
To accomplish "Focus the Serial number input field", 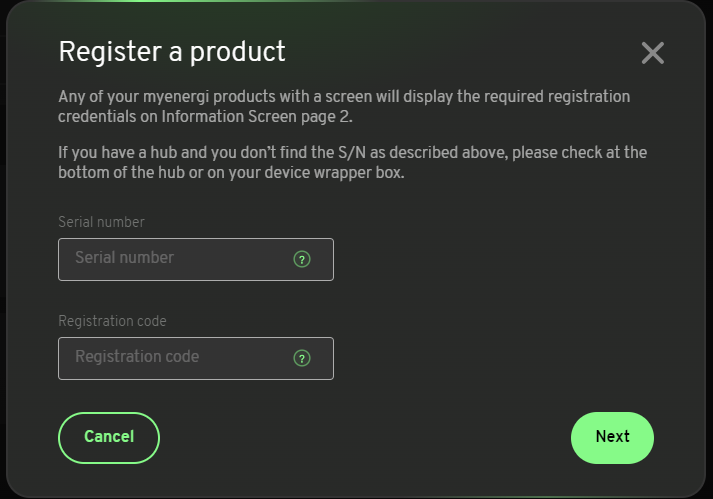I will point(196,259).
